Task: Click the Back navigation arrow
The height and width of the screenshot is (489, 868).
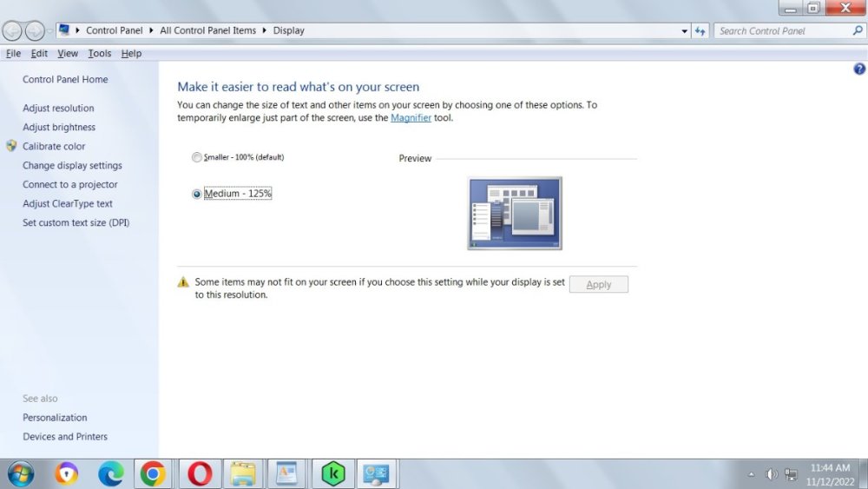Action: 11,31
